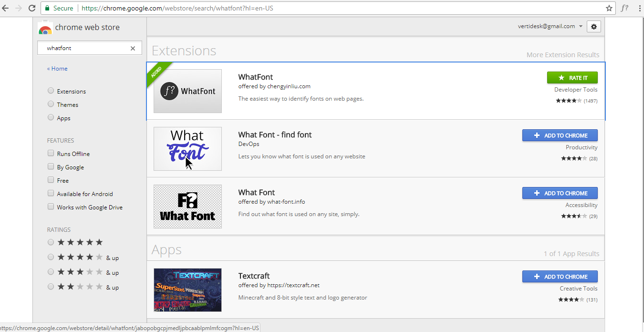This screenshot has height=332, width=644.
Task: Enable the Runs Offline filter
Action: (51, 153)
